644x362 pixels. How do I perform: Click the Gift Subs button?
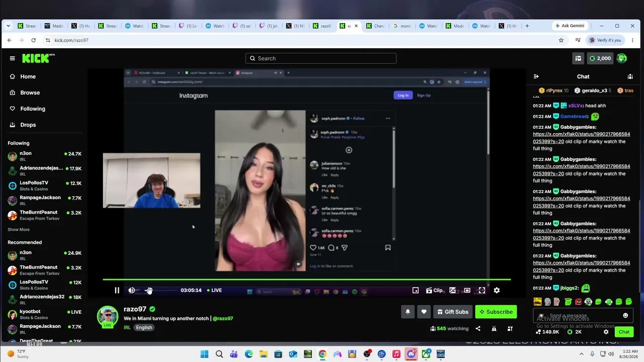(x=453, y=312)
